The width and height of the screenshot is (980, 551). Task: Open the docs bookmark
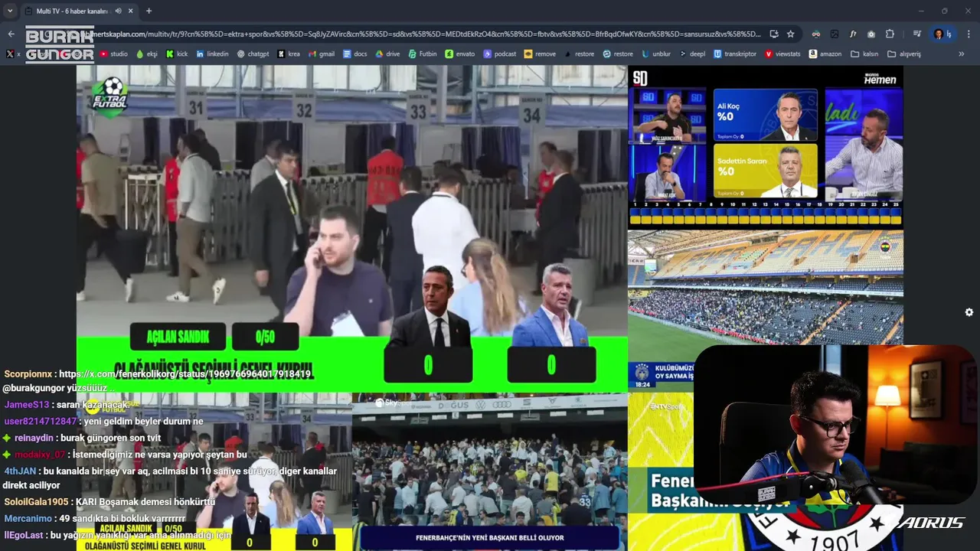point(354,54)
